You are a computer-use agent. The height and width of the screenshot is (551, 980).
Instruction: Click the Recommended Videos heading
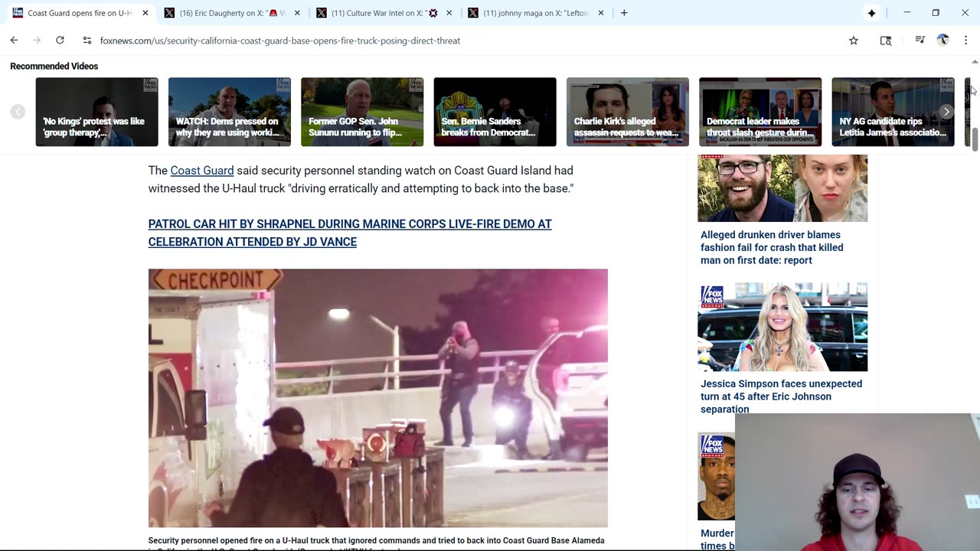tap(54, 67)
